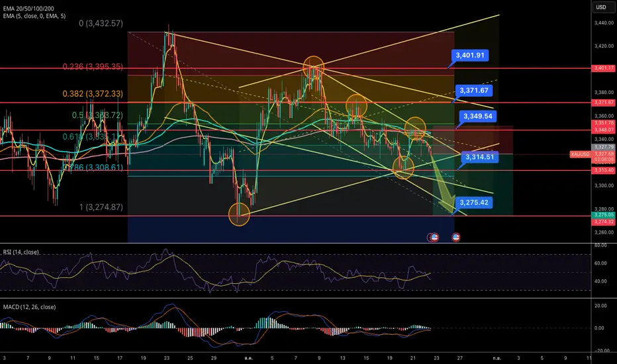
Task: Click the rightmost US flag economic event icon
Action: pos(455,238)
